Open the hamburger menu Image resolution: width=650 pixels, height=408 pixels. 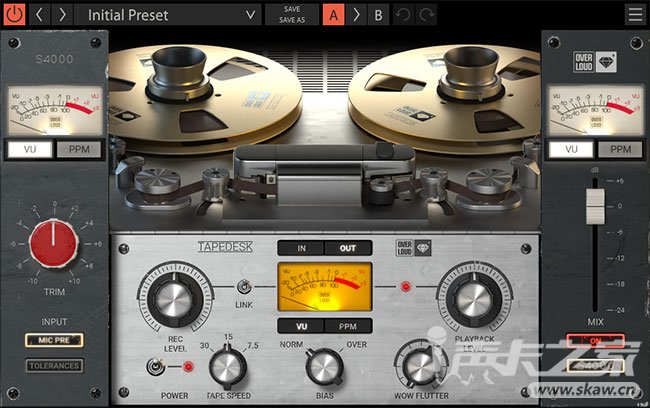click(x=635, y=15)
